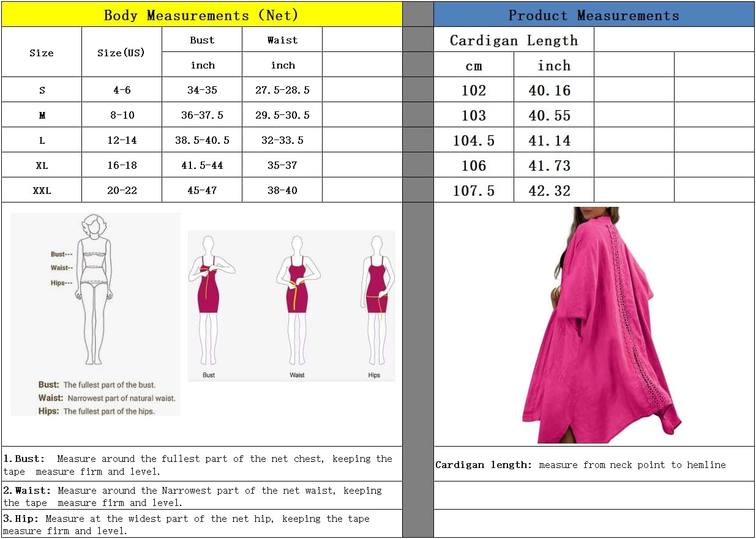Click waist value '27.5-28.5'
The height and width of the screenshot is (539, 756).
(282, 90)
